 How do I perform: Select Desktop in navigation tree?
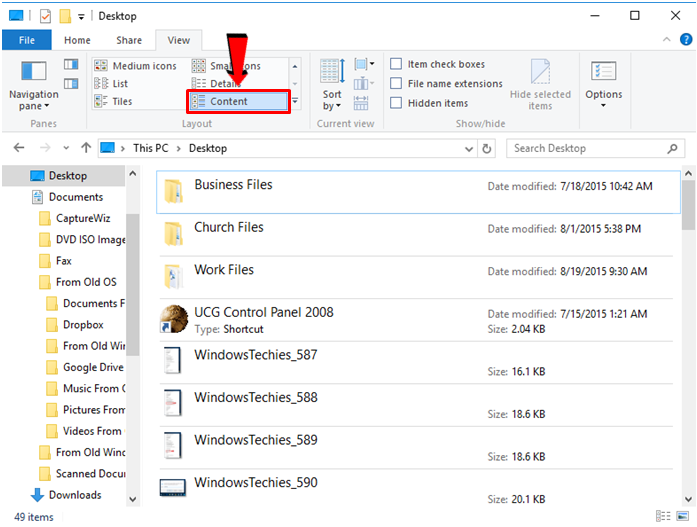click(x=64, y=176)
